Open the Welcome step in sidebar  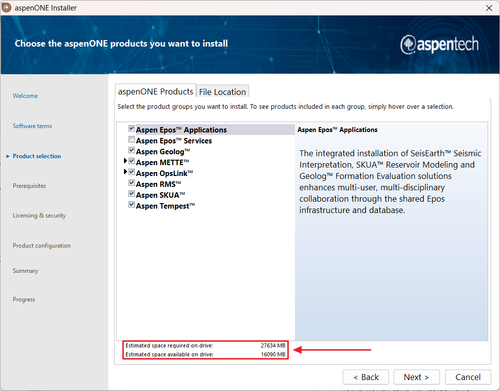click(x=25, y=96)
